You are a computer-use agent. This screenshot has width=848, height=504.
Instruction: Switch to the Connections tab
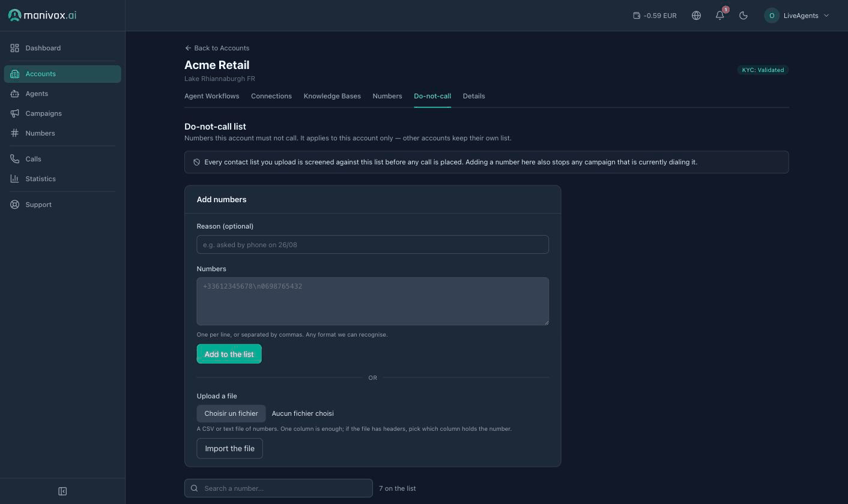(x=271, y=96)
